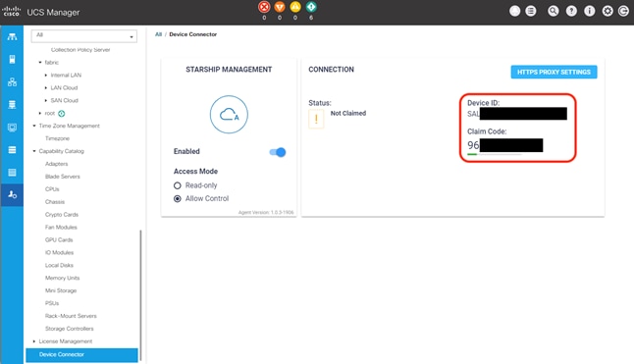Viewport: 634px width, 364px height.
Task: Open the LAN network sidebar icon
Action: (12, 82)
